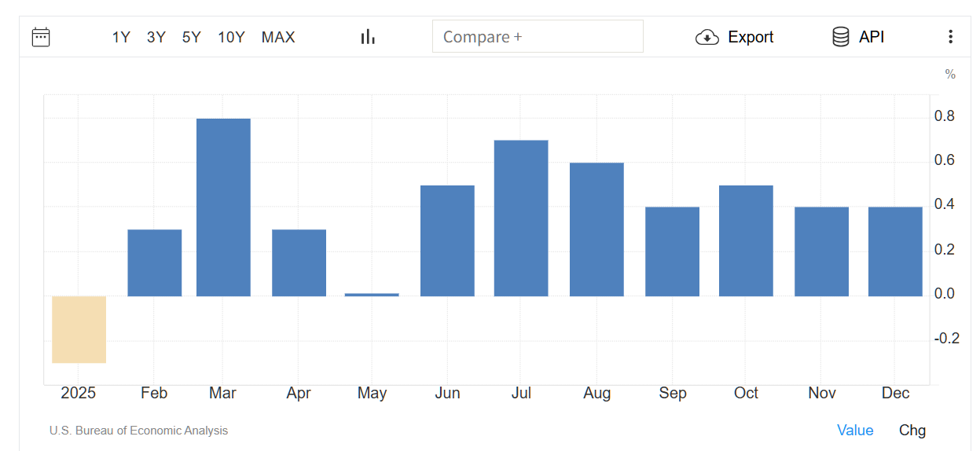Viewport: 980px width, 451px height.
Task: Select the 3Y time range
Action: [x=156, y=37]
